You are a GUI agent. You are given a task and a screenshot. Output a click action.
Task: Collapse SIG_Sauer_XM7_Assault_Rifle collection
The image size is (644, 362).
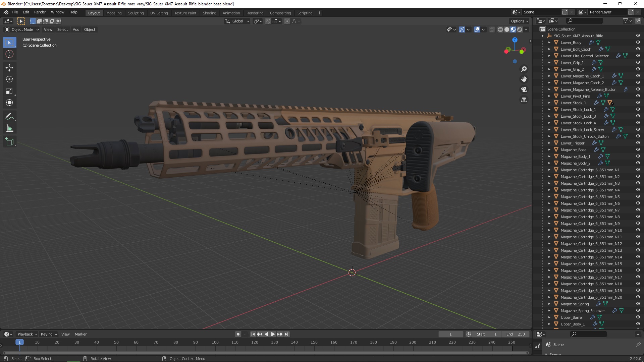[543, 36]
